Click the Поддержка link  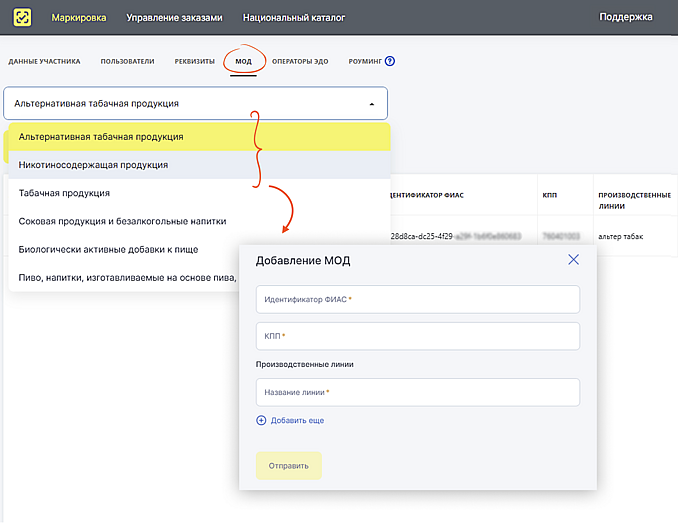(625, 17)
